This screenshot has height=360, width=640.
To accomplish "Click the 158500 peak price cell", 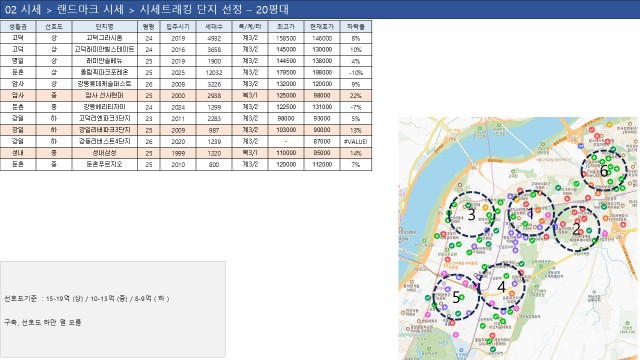I will click(286, 38).
